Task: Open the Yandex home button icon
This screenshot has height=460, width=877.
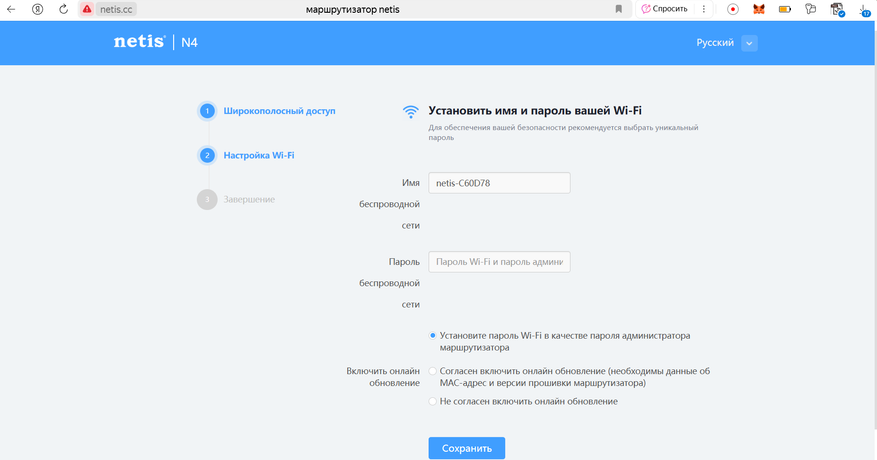Action: point(37,9)
